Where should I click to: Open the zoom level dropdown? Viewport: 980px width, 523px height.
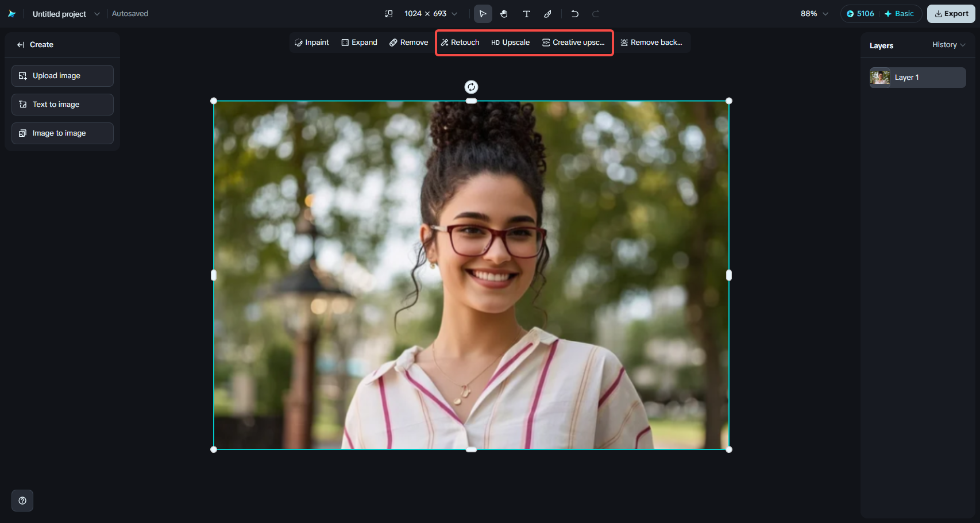coord(813,13)
